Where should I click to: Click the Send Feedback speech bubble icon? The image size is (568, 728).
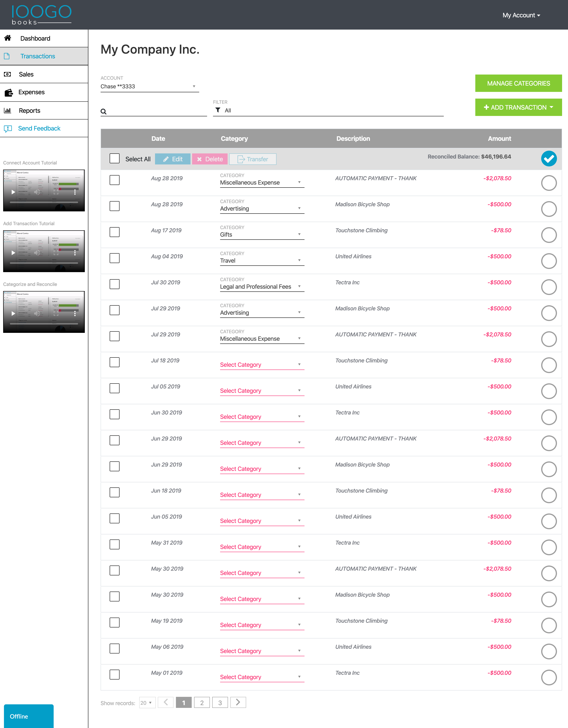click(x=8, y=129)
